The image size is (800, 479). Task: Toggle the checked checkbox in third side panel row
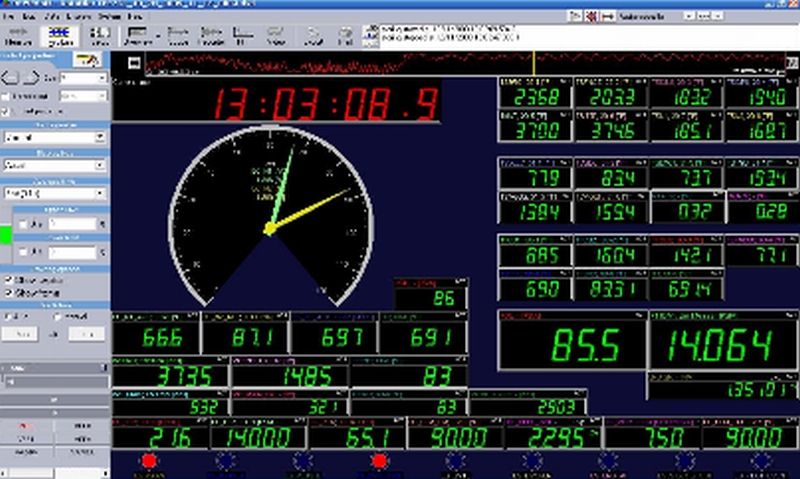click(x=6, y=112)
